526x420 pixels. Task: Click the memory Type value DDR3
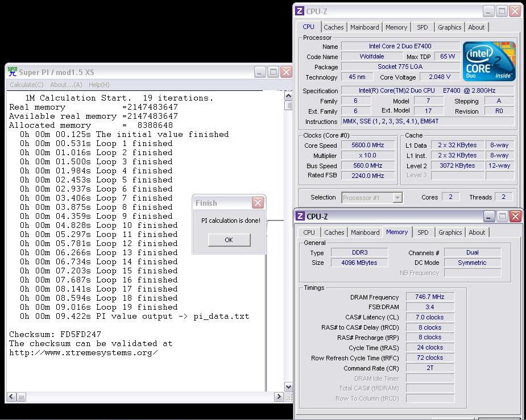[x=359, y=252]
